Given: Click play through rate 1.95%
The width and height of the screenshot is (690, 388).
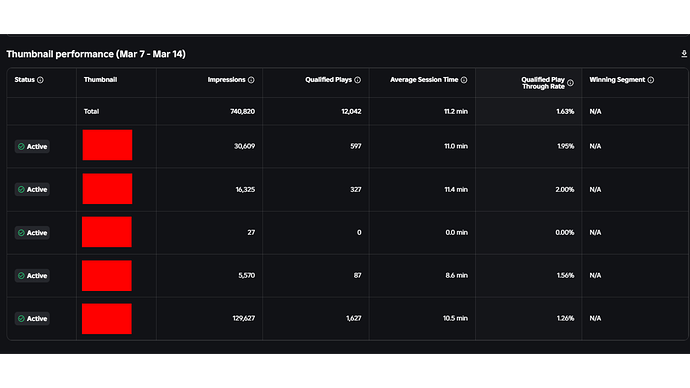Looking at the screenshot, I should [x=565, y=146].
